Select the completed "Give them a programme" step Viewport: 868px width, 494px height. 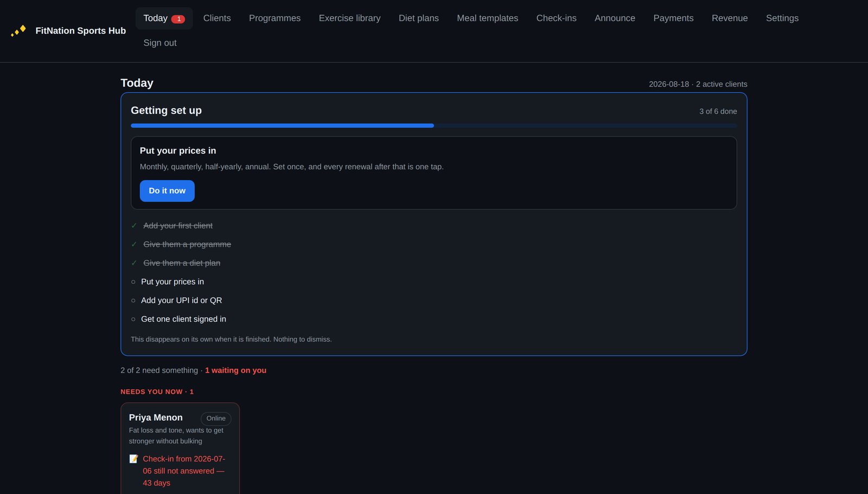pyautogui.click(x=187, y=245)
